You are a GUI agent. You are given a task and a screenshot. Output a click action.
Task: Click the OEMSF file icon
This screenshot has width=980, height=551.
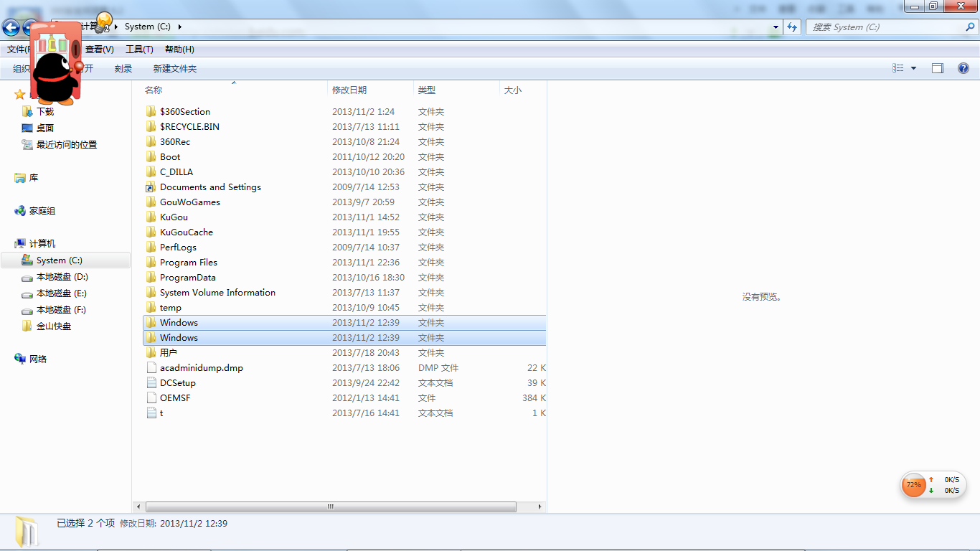[151, 397]
